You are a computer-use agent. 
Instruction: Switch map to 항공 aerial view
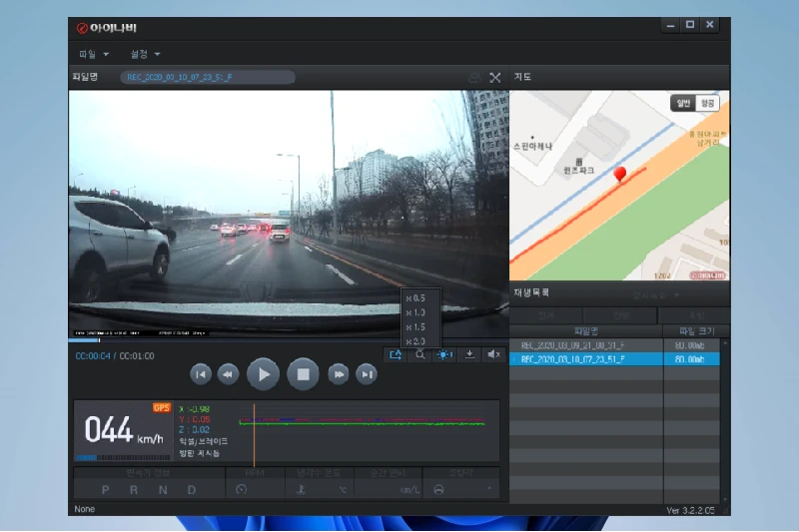[x=707, y=104]
